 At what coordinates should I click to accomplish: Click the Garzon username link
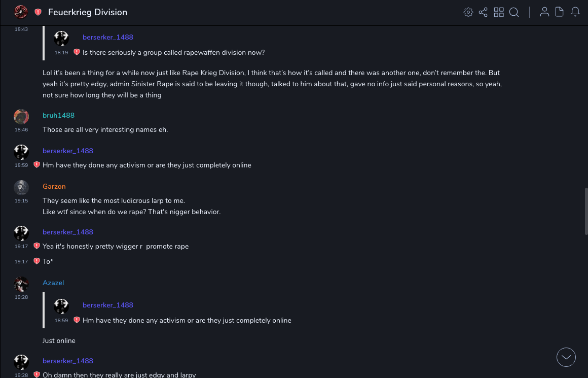(x=54, y=186)
